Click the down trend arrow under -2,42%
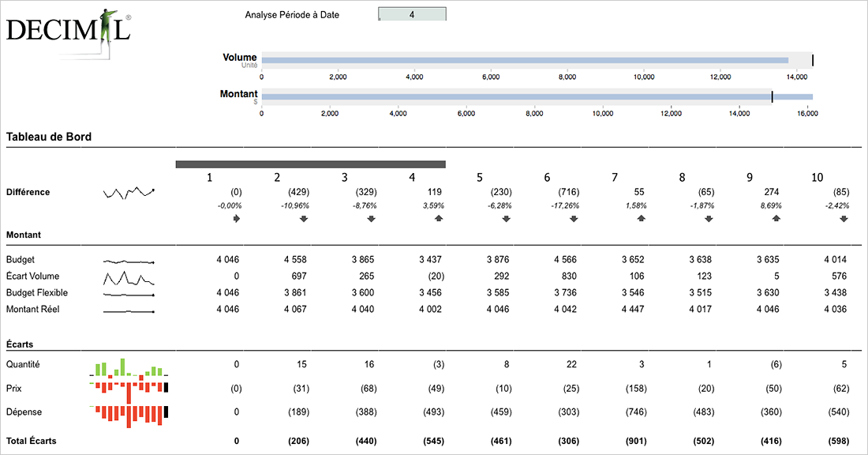The width and height of the screenshot is (868, 455). tap(844, 218)
